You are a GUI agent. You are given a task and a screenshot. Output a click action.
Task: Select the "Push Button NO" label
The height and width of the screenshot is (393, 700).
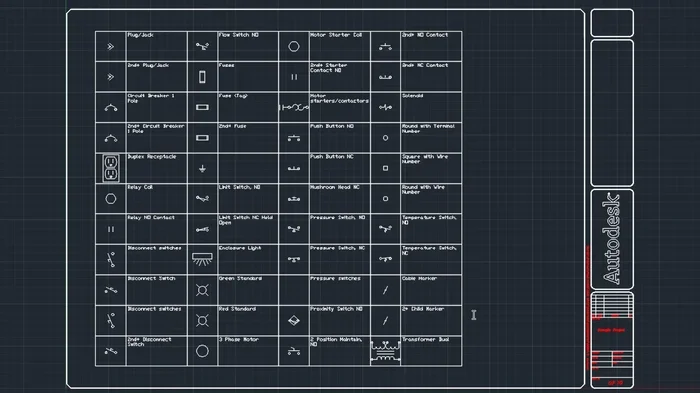coord(332,126)
